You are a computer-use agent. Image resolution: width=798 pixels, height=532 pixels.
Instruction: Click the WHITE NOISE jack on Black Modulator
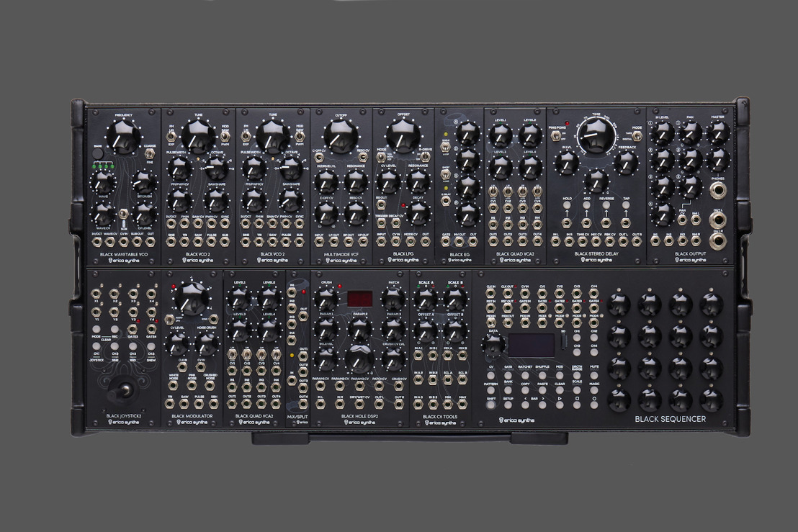click(173, 384)
